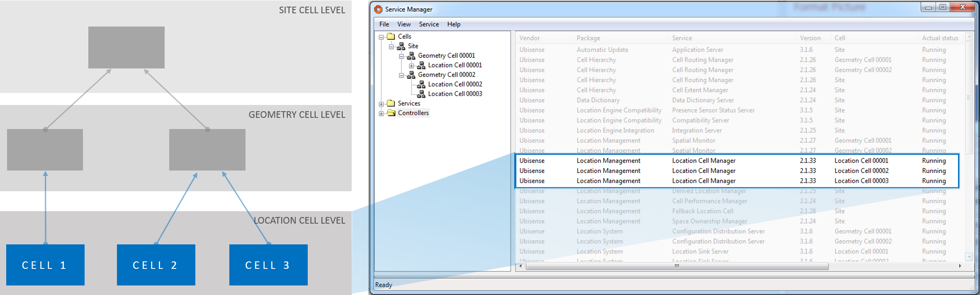Select Location Cell Manager row for Location Cell 00002
Image resolution: width=980 pixels, height=295 pixels.
pos(703,171)
